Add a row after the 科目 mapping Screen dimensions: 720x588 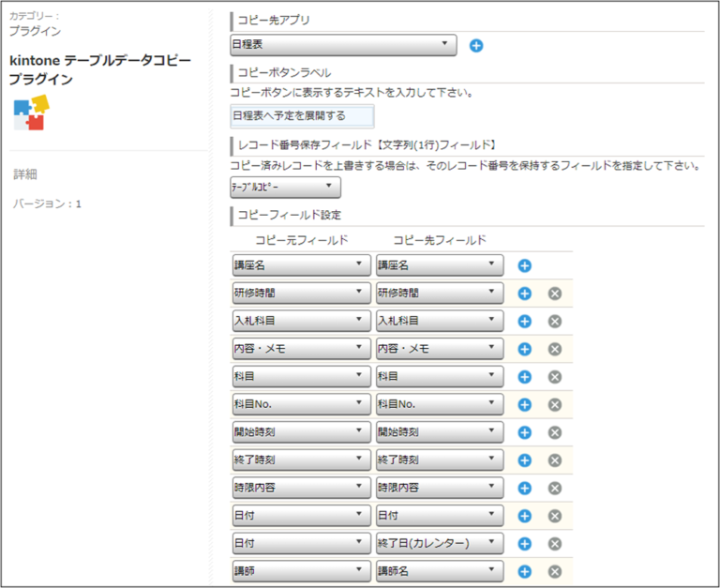coord(525,376)
